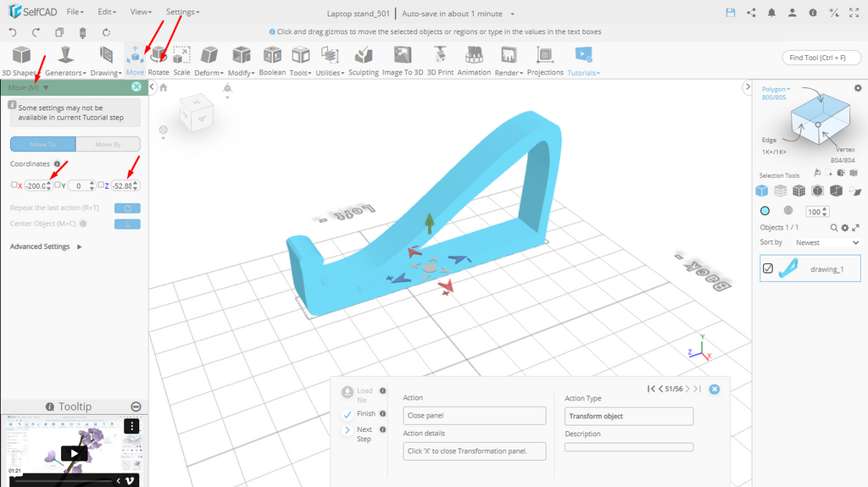Toggle the X coordinate checkbox
This screenshot has width=868, height=487.
tap(14, 185)
